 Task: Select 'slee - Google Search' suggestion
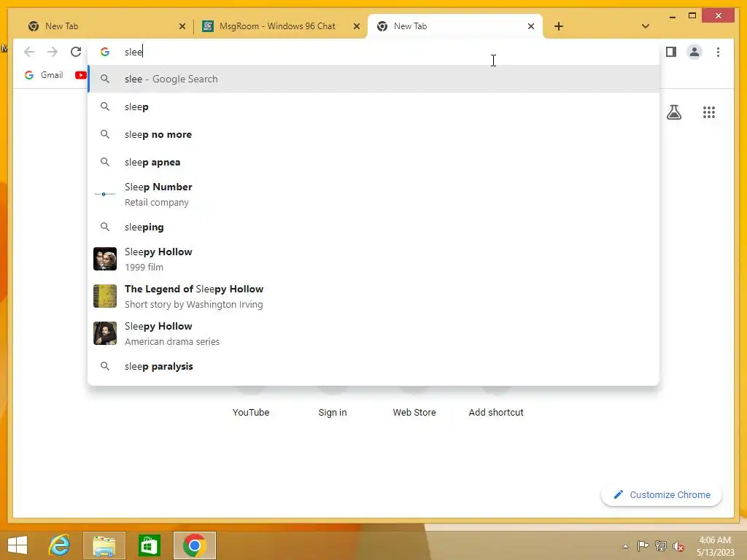[373, 79]
